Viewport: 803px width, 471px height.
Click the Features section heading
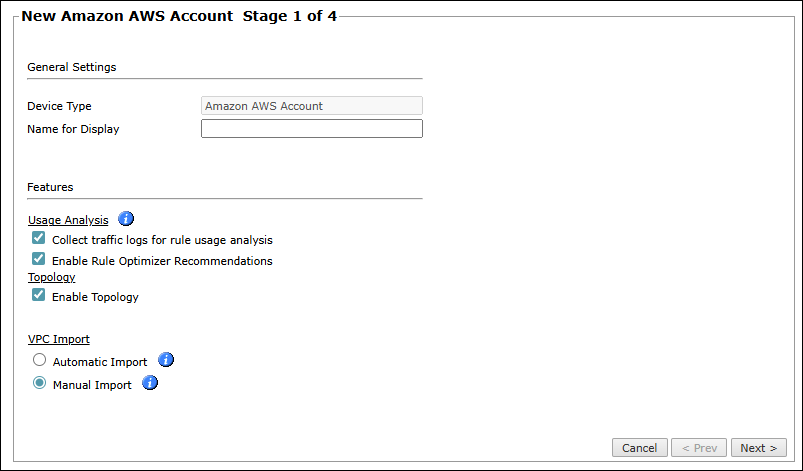pyautogui.click(x=50, y=187)
